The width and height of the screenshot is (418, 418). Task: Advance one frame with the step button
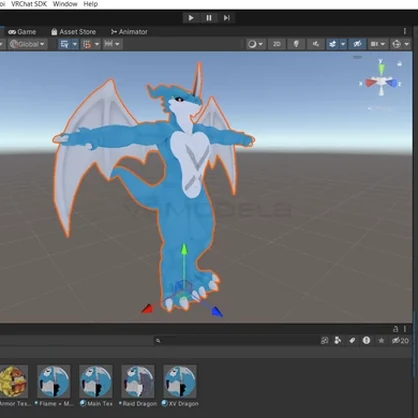[227, 18]
